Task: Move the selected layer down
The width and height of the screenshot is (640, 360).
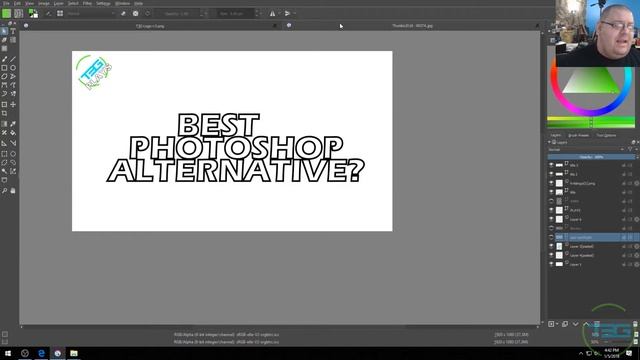Action: click(576, 324)
